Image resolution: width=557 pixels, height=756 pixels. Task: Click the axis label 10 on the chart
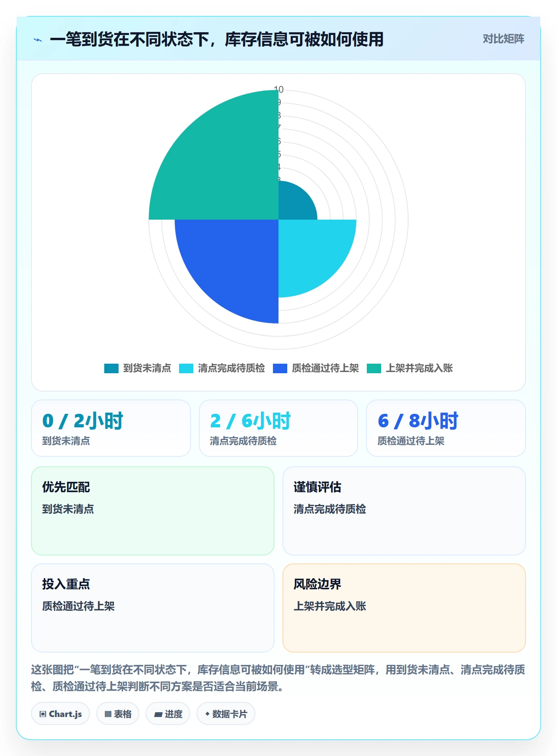[278, 90]
